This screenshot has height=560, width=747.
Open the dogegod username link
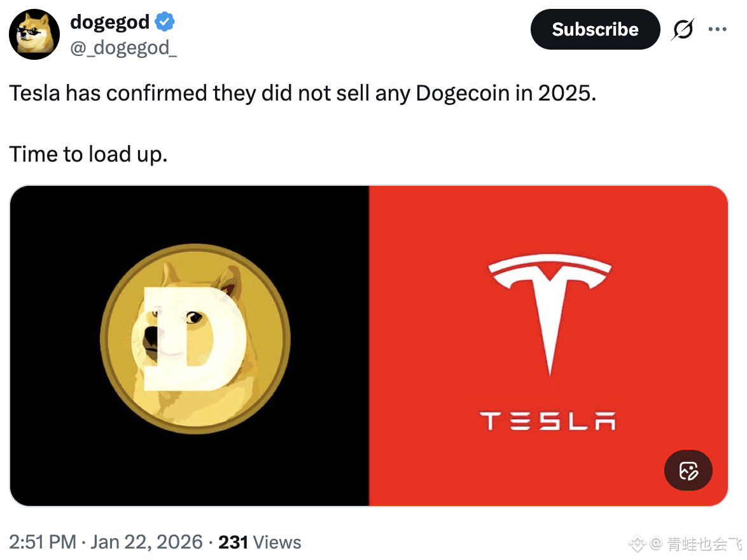(x=109, y=21)
